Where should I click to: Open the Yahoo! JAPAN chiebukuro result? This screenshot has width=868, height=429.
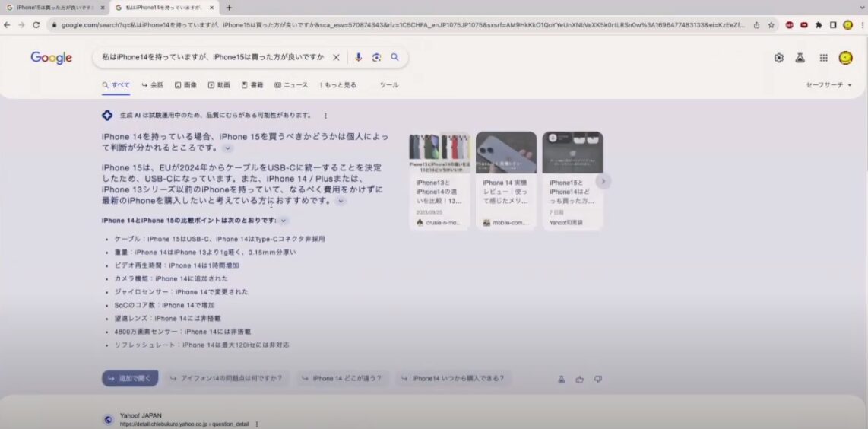tap(141, 416)
